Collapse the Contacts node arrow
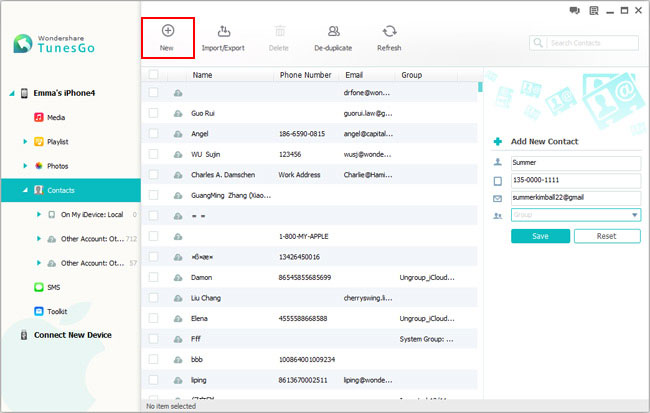This screenshot has width=650, height=413. pos(25,190)
